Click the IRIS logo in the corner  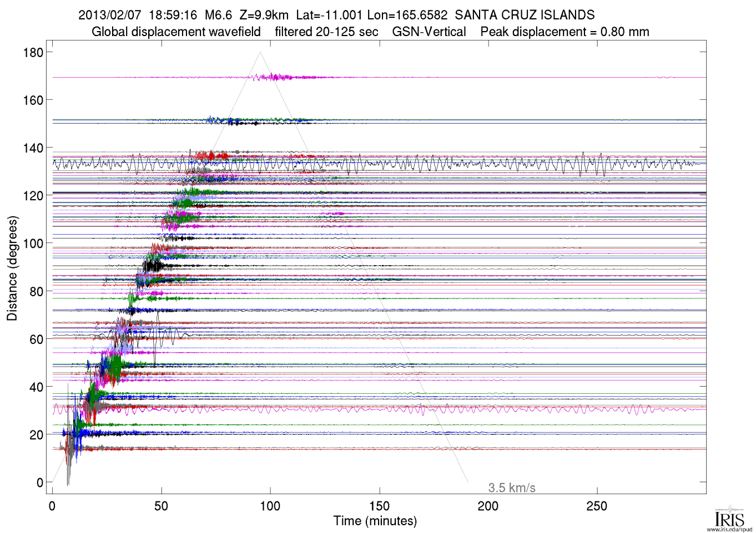tap(729, 516)
